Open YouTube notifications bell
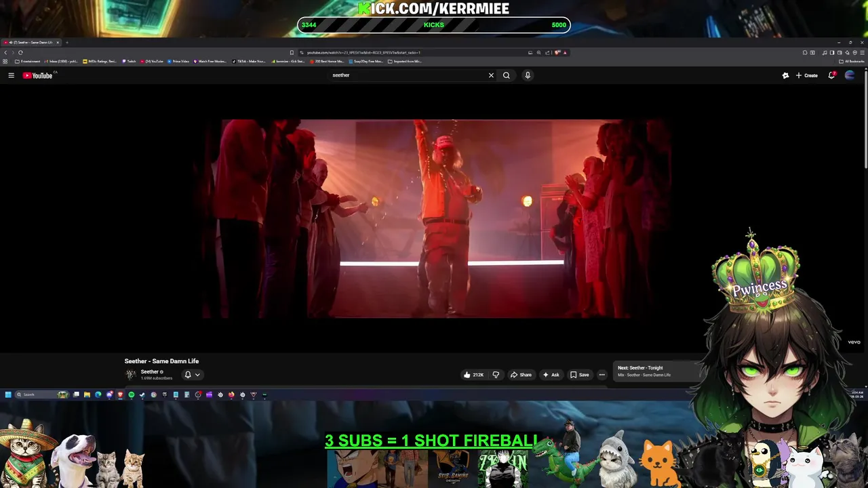The width and height of the screenshot is (868, 488). click(831, 75)
